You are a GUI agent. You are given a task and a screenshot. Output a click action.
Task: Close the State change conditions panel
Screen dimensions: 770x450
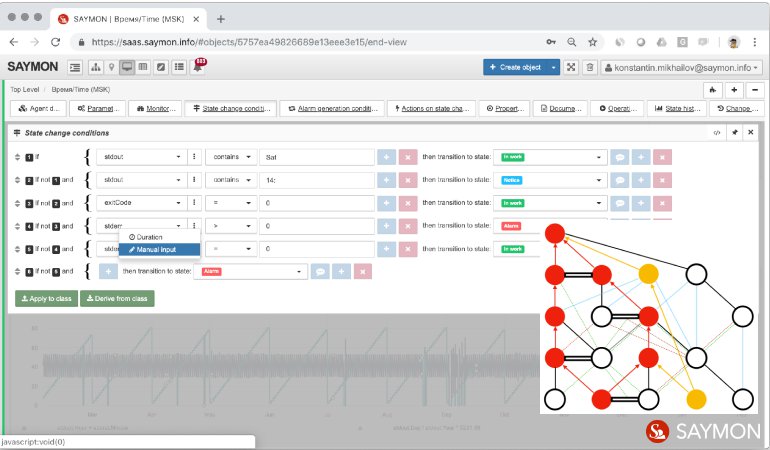751,133
